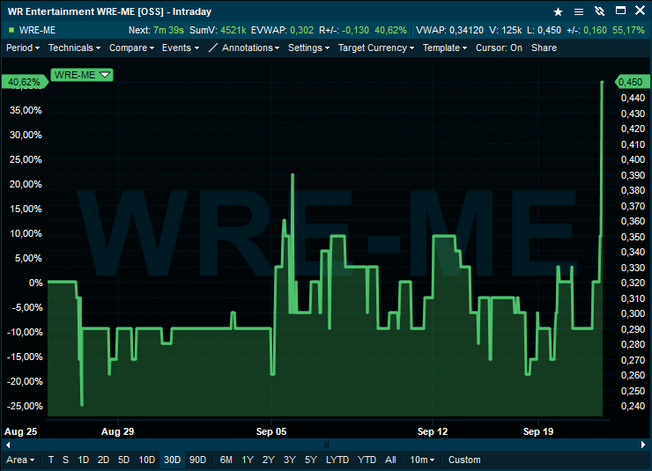This screenshot has height=471, width=652.
Task: Click the Next: 7m 39s countdown
Action: [156, 30]
